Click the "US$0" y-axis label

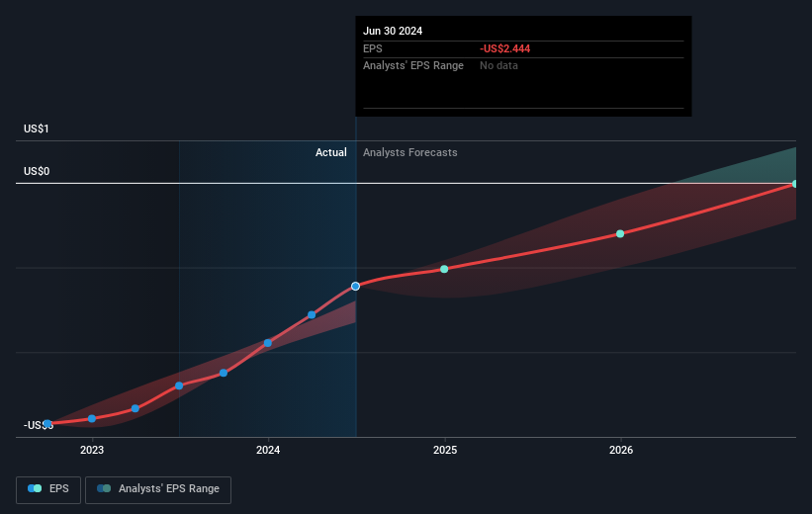tap(37, 171)
